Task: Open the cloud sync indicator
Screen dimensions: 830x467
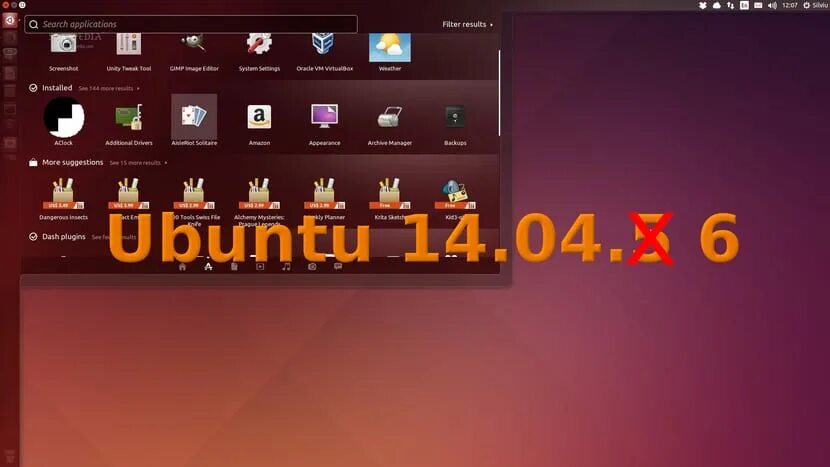Action: click(x=717, y=5)
